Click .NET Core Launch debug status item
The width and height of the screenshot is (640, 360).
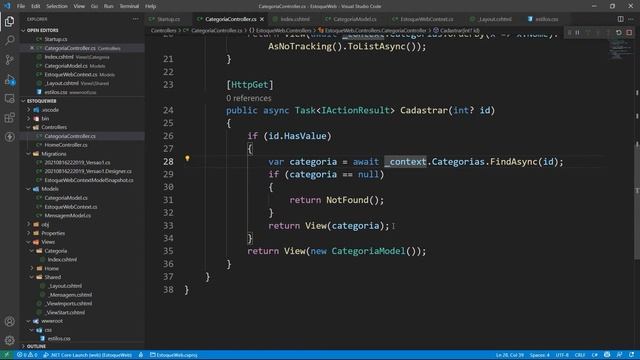click(87, 355)
